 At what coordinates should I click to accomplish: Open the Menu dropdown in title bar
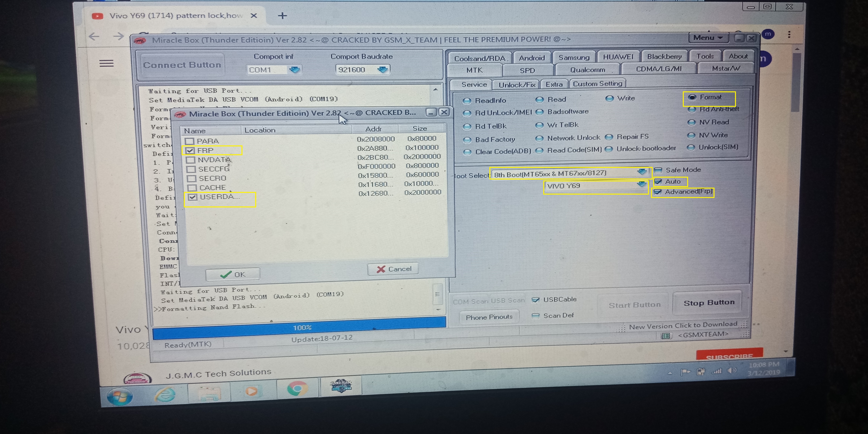click(x=708, y=38)
